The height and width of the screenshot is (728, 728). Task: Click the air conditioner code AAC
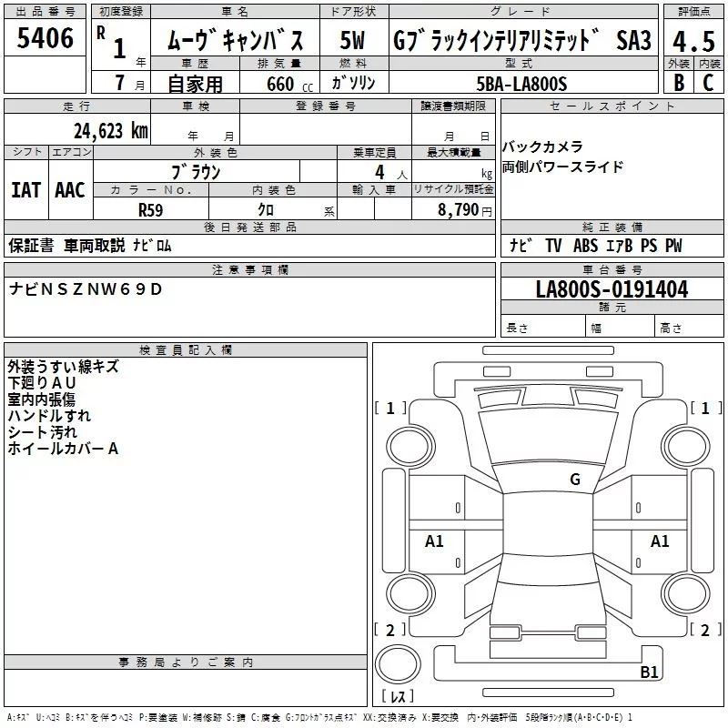[70, 190]
